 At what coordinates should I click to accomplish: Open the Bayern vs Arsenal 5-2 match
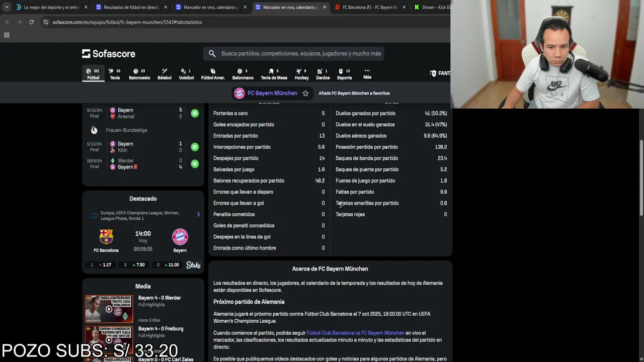coord(143,113)
